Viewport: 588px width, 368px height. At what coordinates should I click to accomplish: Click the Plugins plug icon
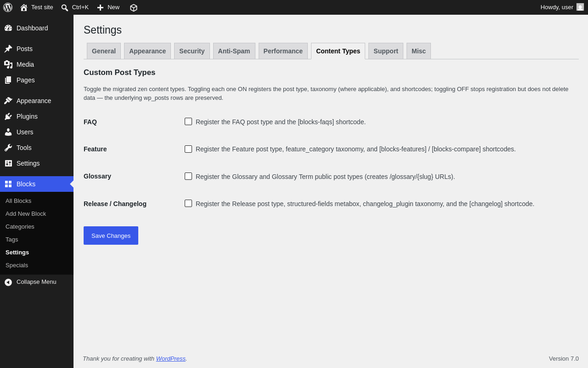click(8, 116)
